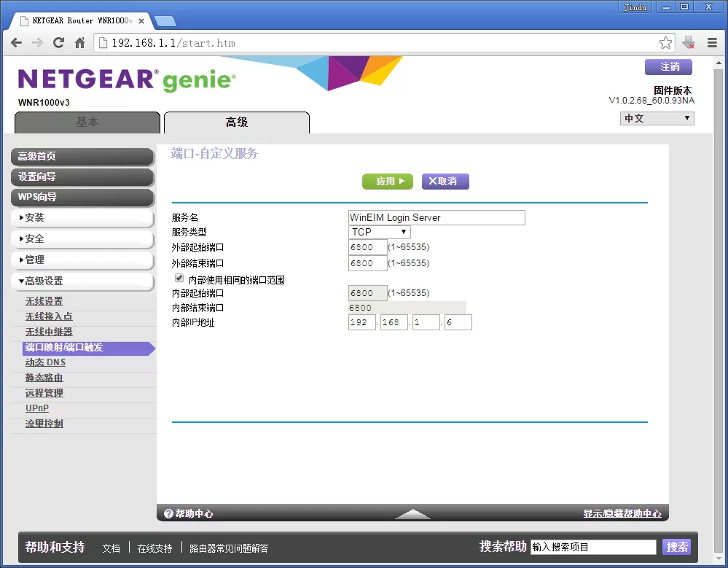Open 静态路由 link
Screen dimensions: 728x568
click(44, 378)
